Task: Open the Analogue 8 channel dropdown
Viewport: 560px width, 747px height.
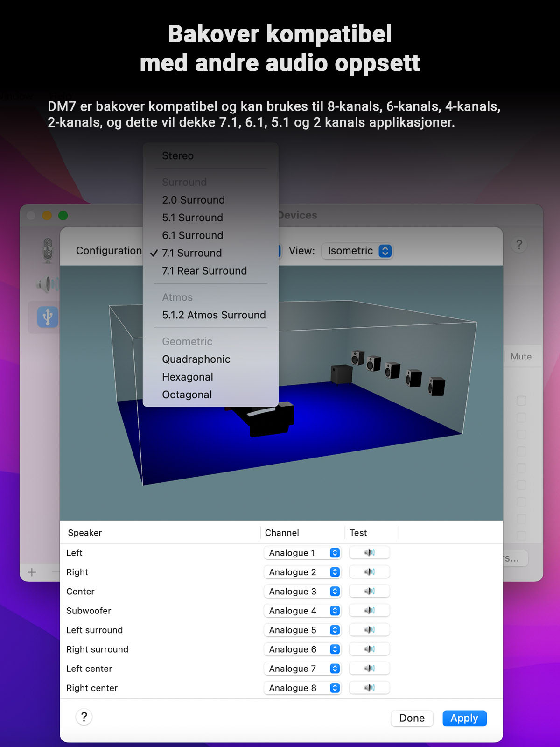Action: click(x=302, y=688)
